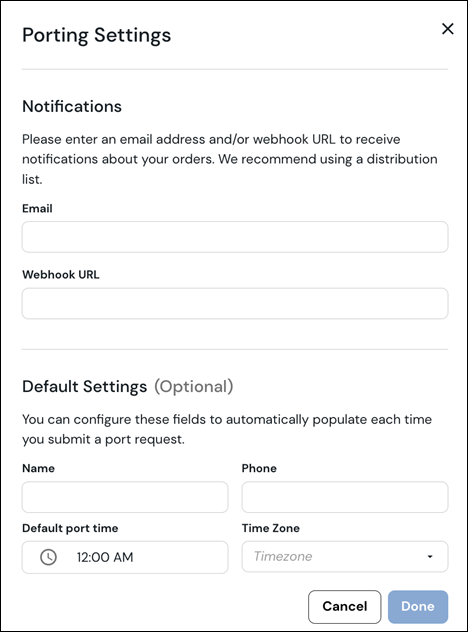468x632 pixels.
Task: Click the Notifications section heading
Action: click(72, 106)
